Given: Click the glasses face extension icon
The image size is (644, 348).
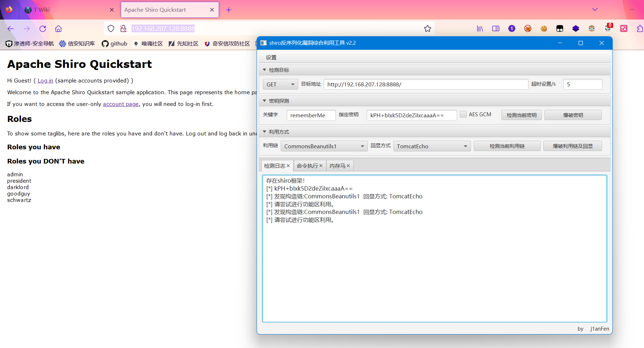Looking at the screenshot, I should (592, 28).
